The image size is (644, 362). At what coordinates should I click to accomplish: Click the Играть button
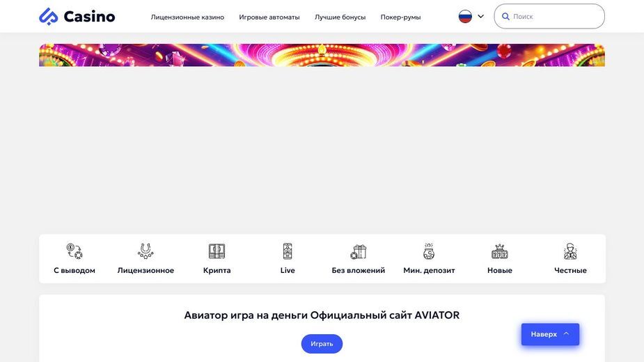coord(322,344)
